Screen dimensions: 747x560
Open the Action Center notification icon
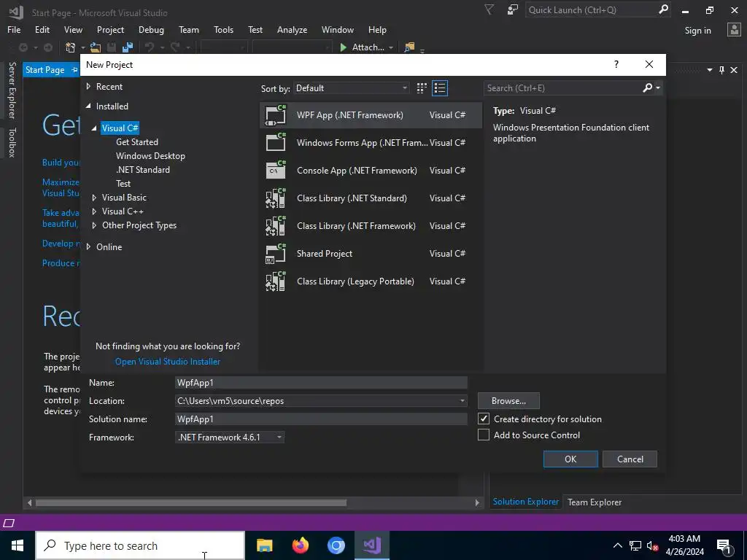click(x=724, y=545)
